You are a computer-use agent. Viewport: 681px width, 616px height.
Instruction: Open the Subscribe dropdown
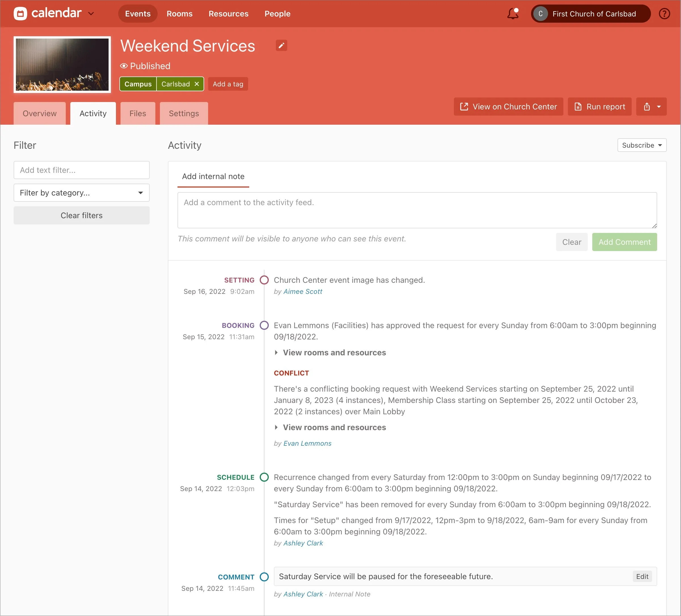(x=642, y=145)
